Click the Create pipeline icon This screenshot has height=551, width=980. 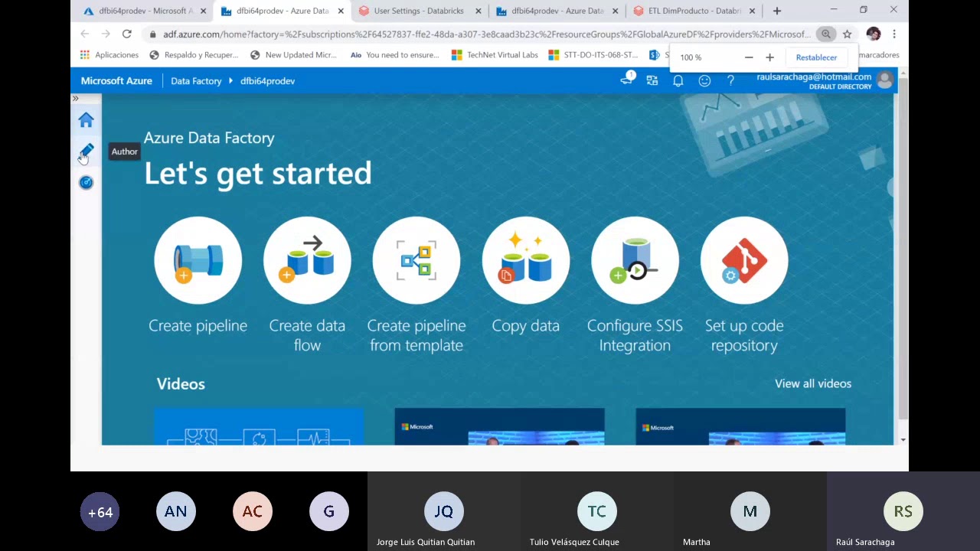pos(198,260)
